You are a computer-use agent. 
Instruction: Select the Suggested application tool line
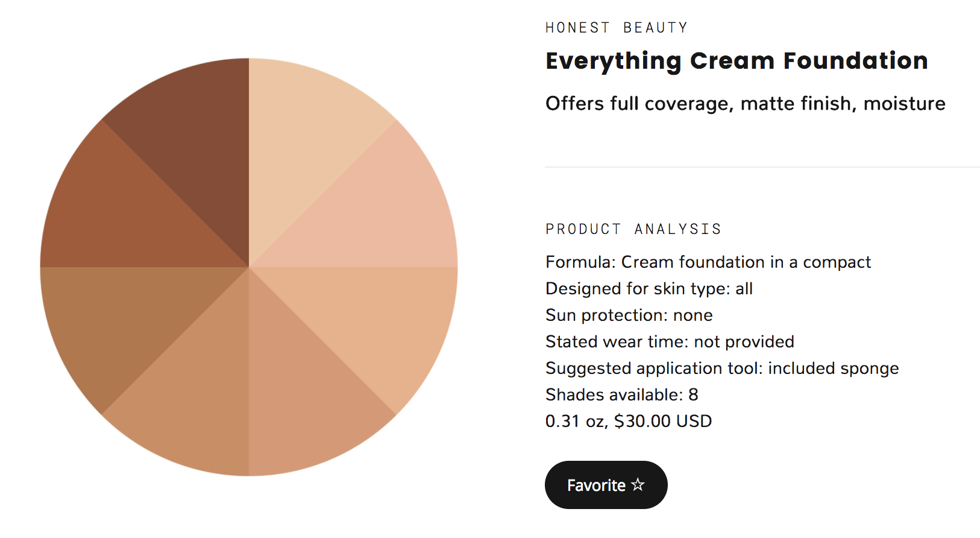point(721,369)
